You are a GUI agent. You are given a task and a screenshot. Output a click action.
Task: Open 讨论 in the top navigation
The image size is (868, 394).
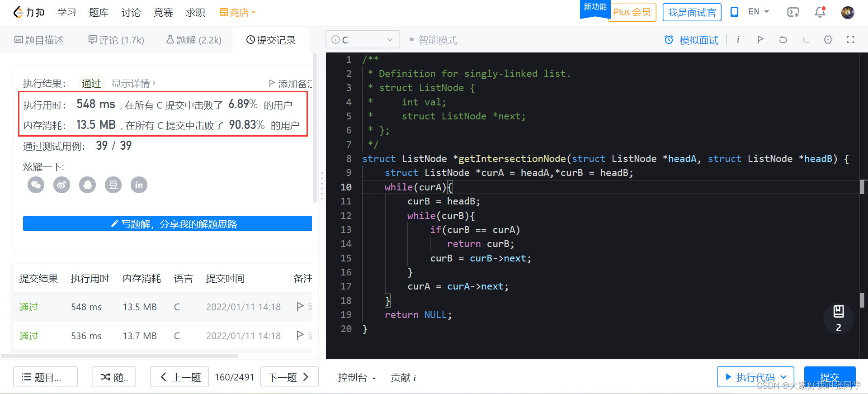coord(131,12)
